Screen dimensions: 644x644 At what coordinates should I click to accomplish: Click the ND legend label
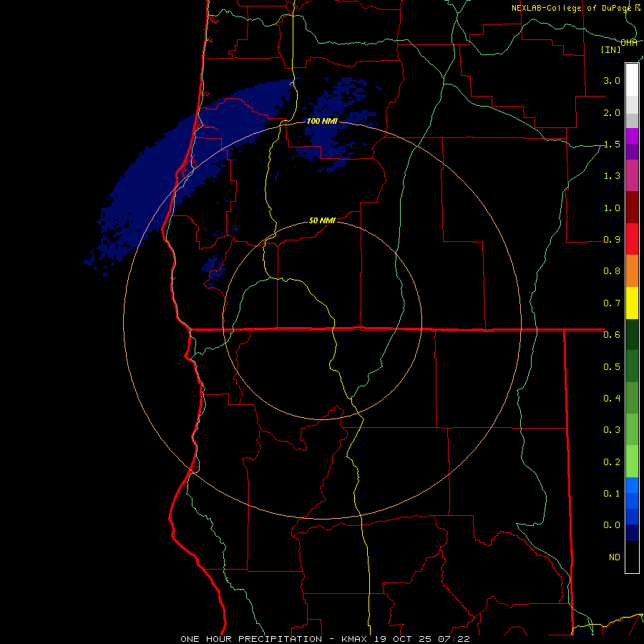(x=615, y=557)
